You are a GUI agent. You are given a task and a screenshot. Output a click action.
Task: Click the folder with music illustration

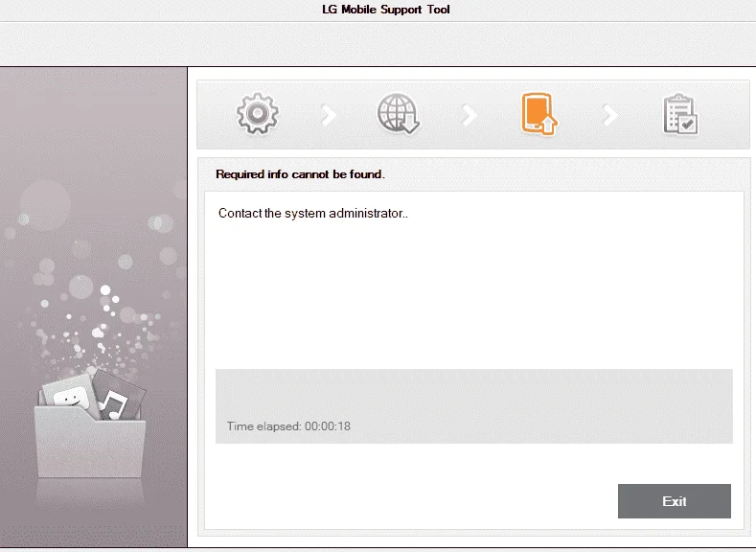point(90,424)
